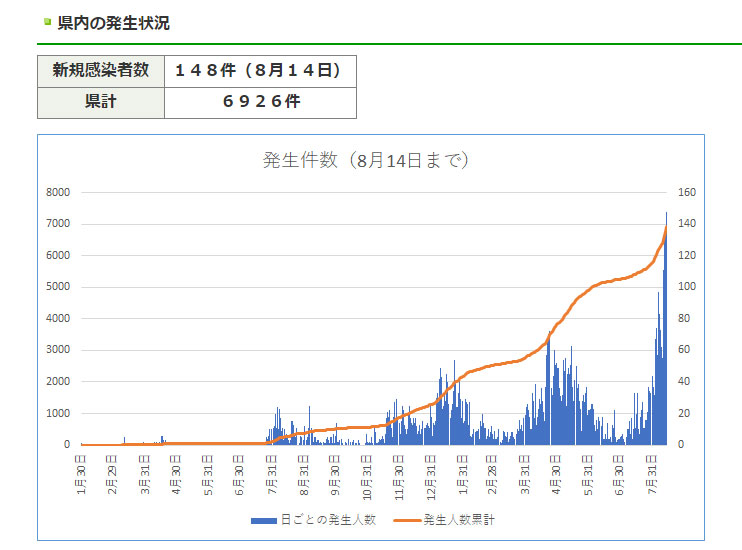Image resolution: width=742 pixels, height=550 pixels.
Task: Select the 6926件 total cell
Action: (x=258, y=102)
